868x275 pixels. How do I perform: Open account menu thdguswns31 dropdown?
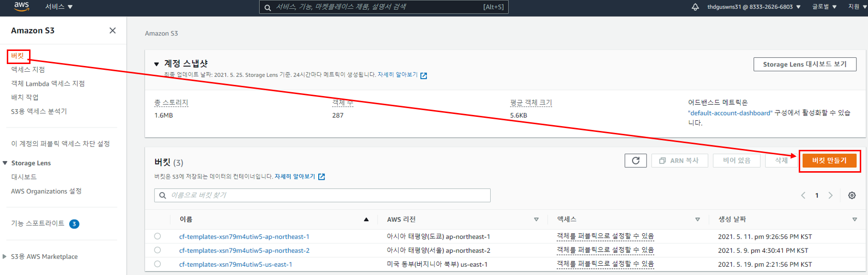(754, 7)
